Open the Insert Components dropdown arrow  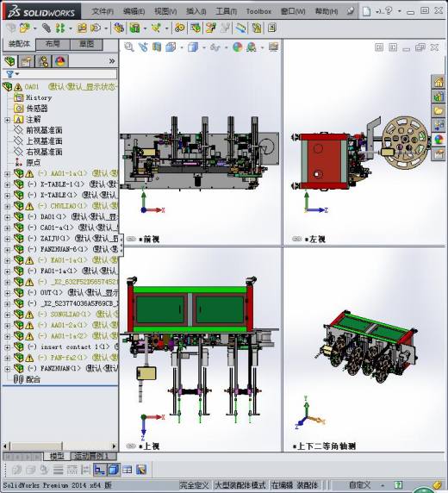click(35, 28)
